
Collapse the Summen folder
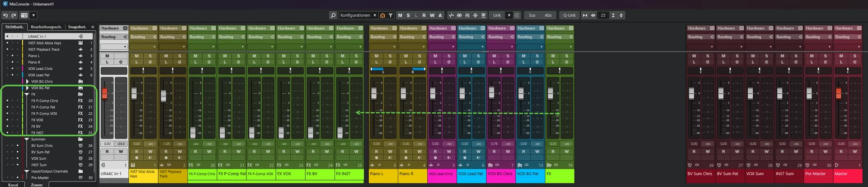click(x=27, y=139)
